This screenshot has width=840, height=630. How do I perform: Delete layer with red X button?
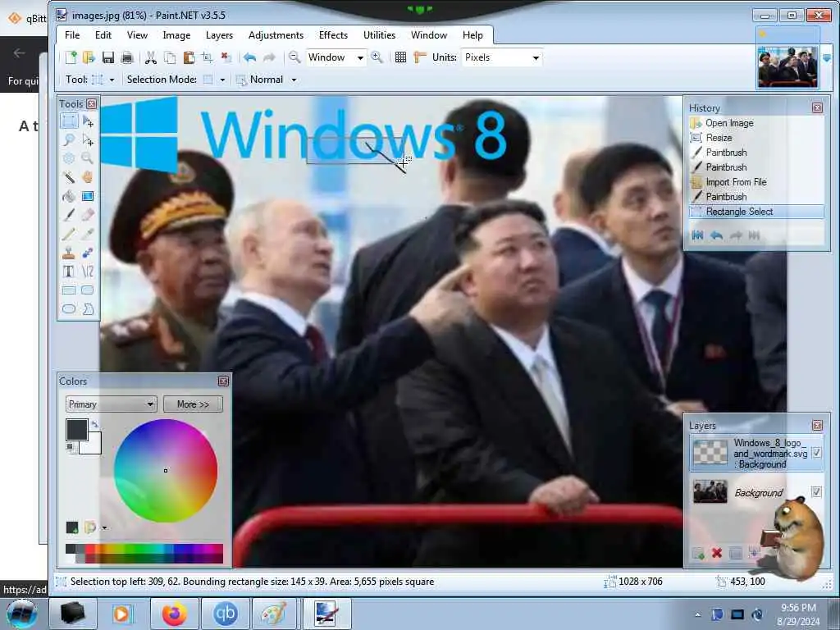pyautogui.click(x=717, y=553)
